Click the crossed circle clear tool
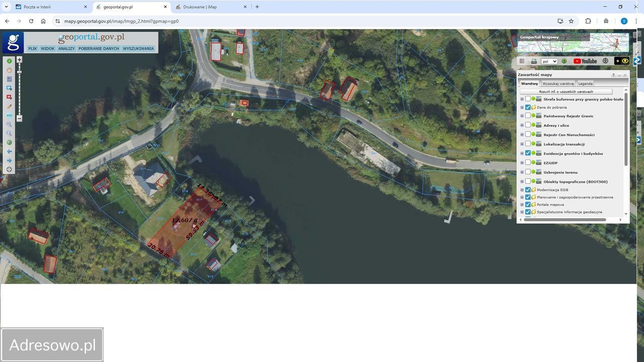The width and height of the screenshot is (644, 362). click(9, 169)
